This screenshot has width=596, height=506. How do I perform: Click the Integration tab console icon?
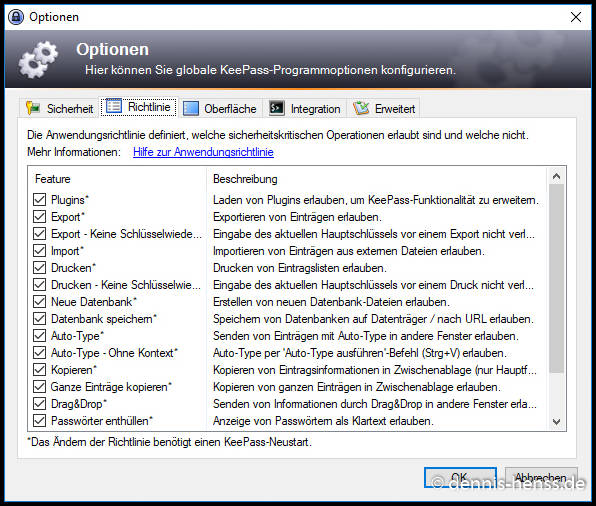277,108
